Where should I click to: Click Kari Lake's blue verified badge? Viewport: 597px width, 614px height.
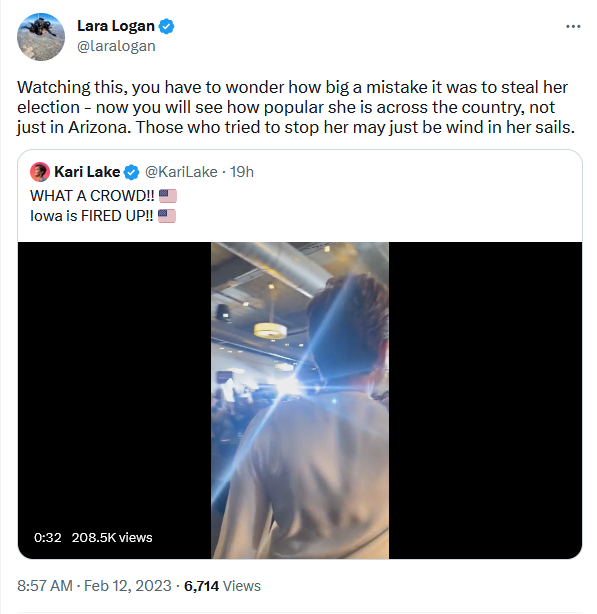(132, 172)
